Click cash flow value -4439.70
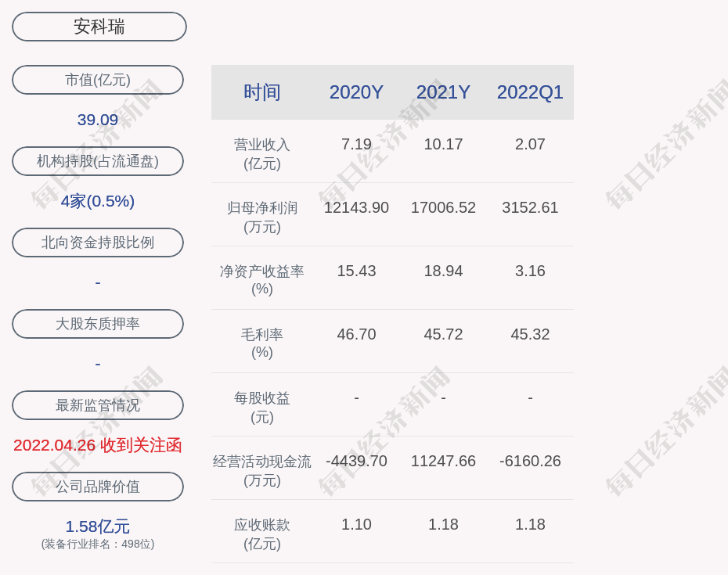The width and height of the screenshot is (728, 575). tap(356, 461)
